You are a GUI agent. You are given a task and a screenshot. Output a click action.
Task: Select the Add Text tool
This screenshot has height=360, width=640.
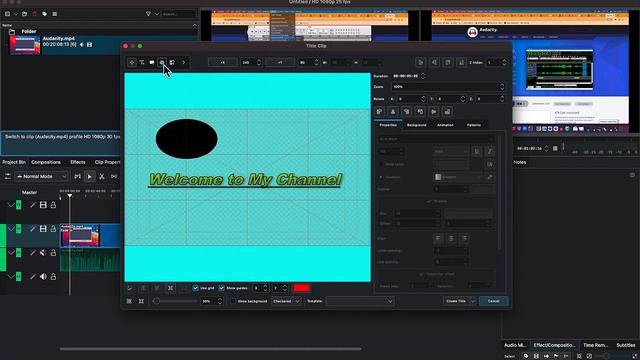tap(142, 62)
